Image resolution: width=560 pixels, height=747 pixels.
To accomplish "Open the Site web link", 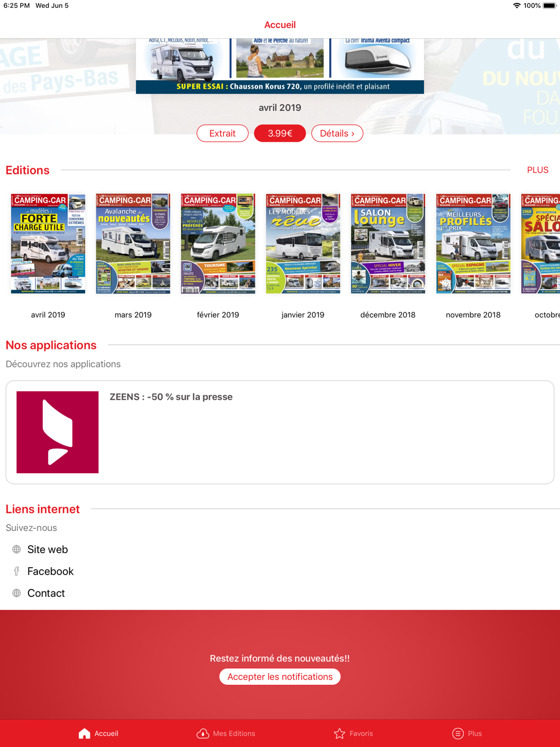I will pos(48,549).
